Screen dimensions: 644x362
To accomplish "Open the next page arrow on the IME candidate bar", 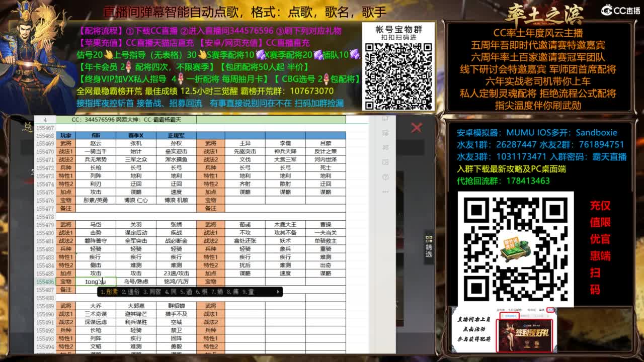I will (x=277, y=292).
